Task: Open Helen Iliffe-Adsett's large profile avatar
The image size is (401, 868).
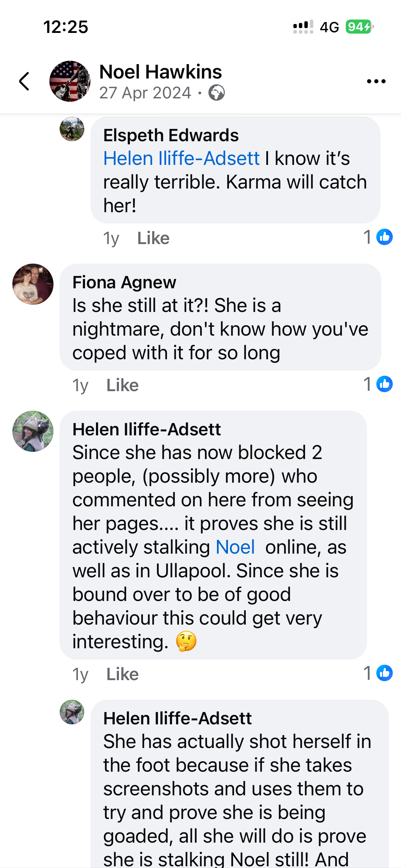Action: point(33,431)
